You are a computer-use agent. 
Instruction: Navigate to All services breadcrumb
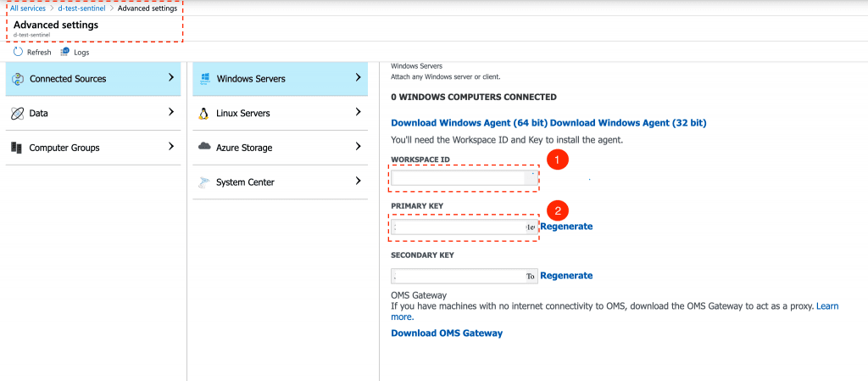coord(26,8)
